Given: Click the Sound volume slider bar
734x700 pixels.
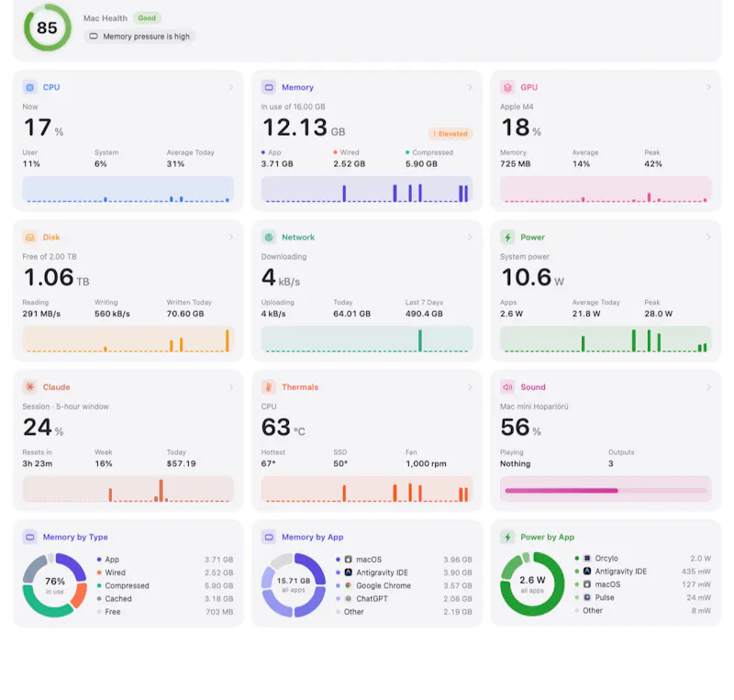Looking at the screenshot, I should pos(606,491).
